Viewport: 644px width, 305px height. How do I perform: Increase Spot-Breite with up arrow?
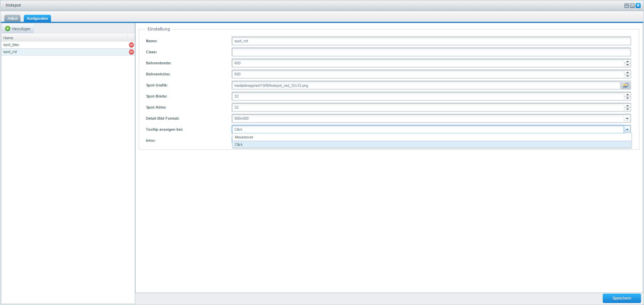[x=627, y=95]
